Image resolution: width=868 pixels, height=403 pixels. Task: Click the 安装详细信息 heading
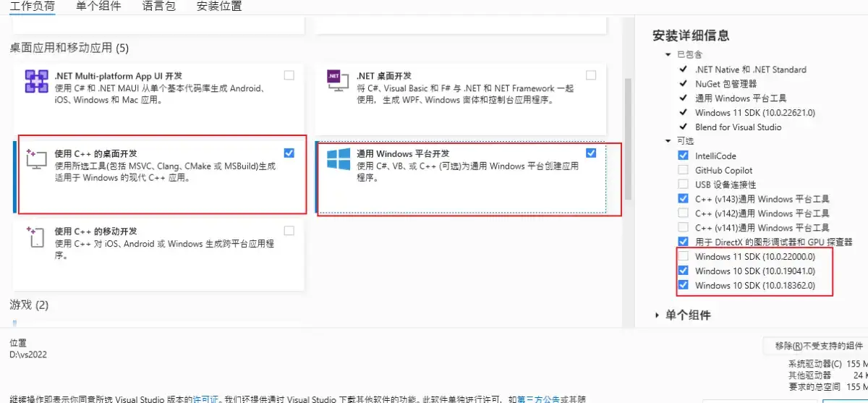691,35
